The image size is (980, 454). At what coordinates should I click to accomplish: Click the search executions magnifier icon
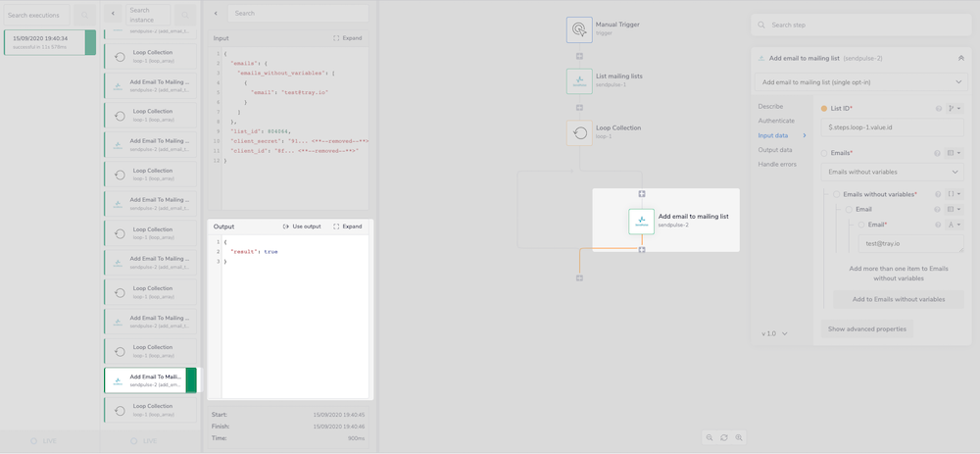coord(85,16)
